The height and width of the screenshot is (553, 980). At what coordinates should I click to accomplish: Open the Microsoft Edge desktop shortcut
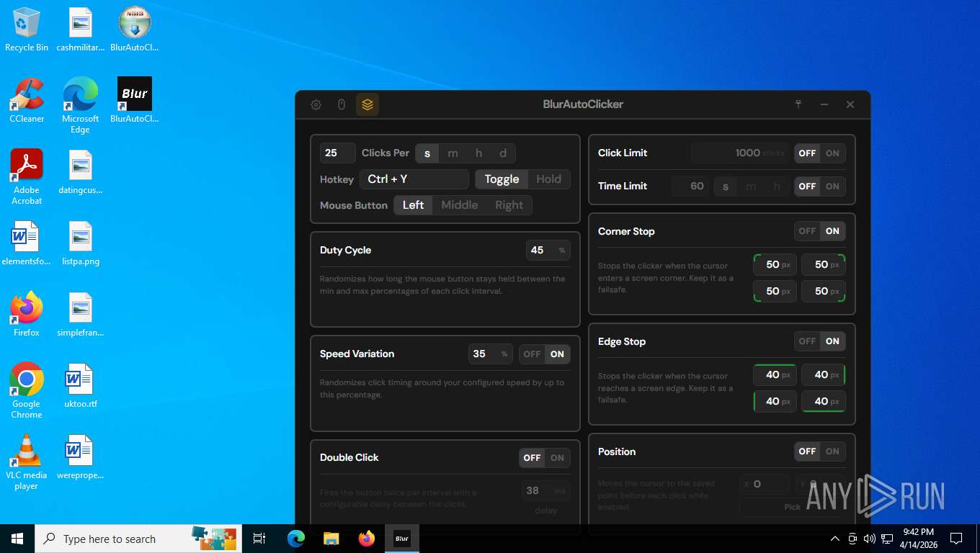[x=81, y=106]
